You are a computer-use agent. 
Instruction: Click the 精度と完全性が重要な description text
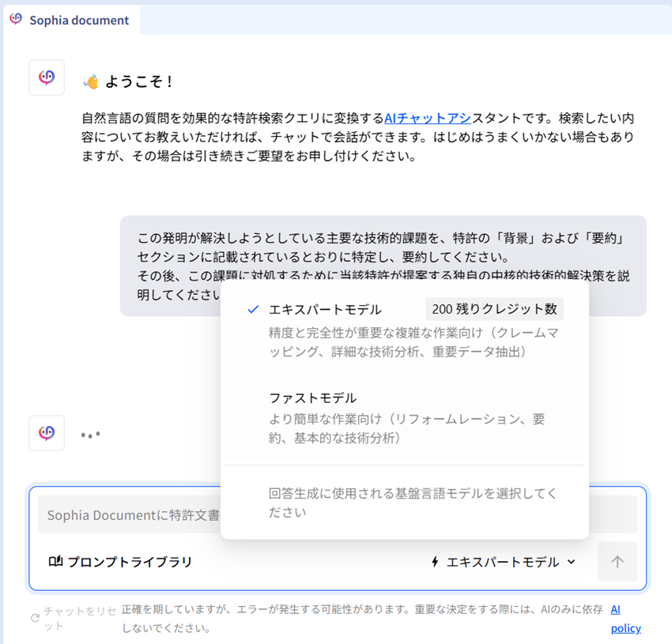tap(413, 342)
